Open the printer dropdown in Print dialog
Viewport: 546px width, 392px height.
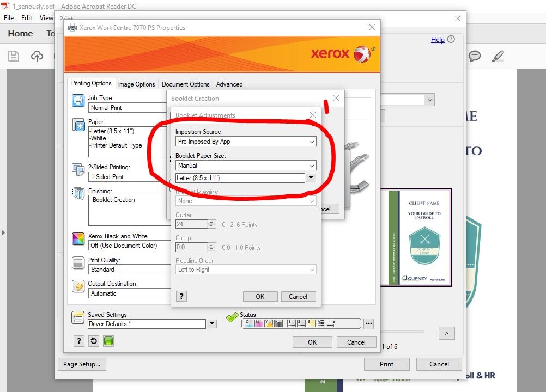point(430,100)
